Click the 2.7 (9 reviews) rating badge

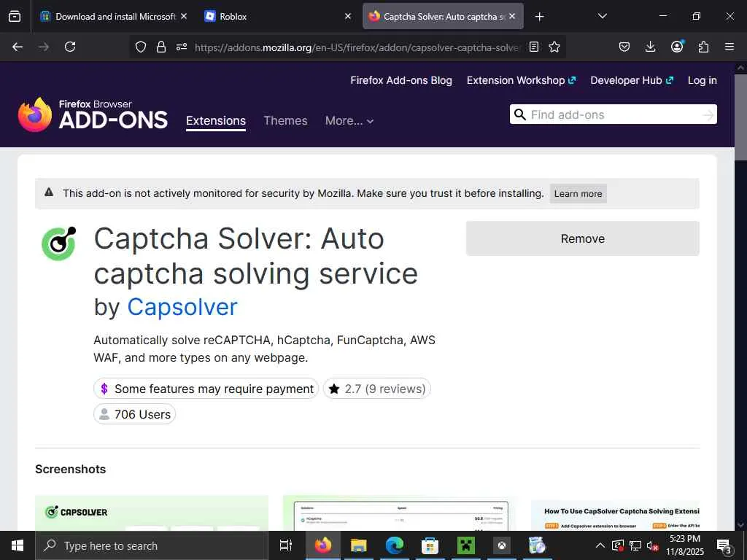coord(377,389)
